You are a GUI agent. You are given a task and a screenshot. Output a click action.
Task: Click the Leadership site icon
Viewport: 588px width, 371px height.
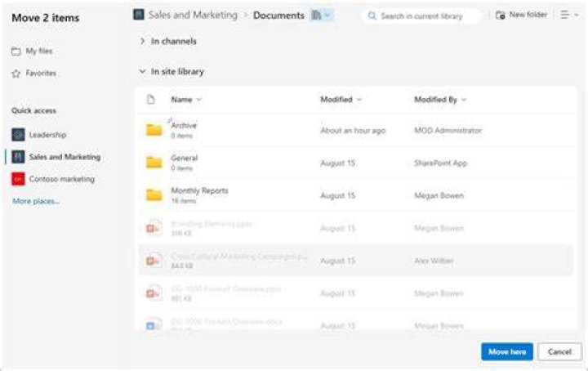tap(18, 135)
